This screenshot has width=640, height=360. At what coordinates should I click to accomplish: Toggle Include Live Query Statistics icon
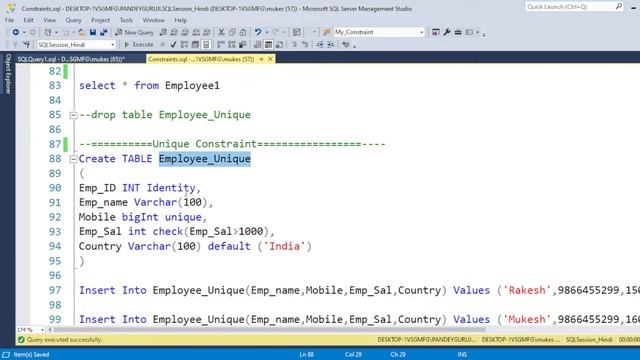point(232,44)
